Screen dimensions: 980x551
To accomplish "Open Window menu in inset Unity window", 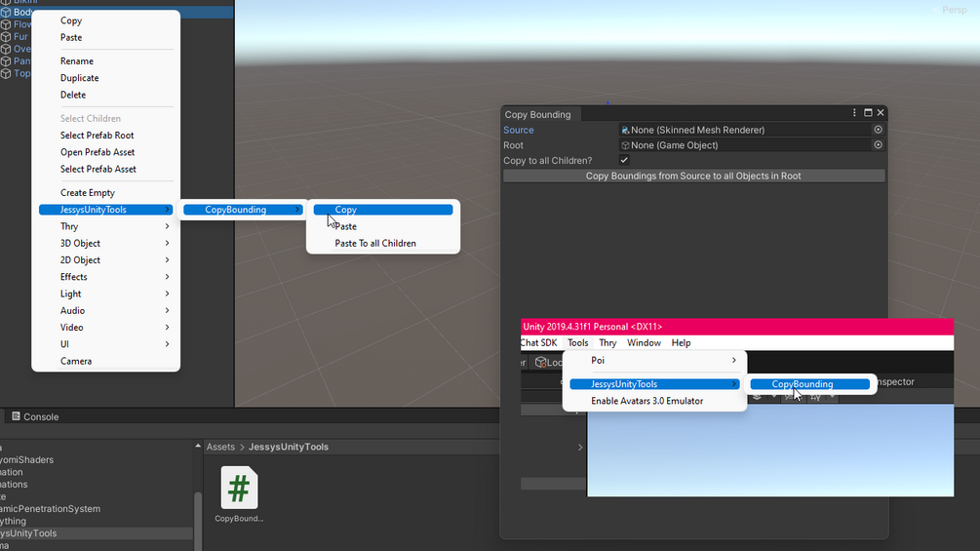I will [644, 343].
